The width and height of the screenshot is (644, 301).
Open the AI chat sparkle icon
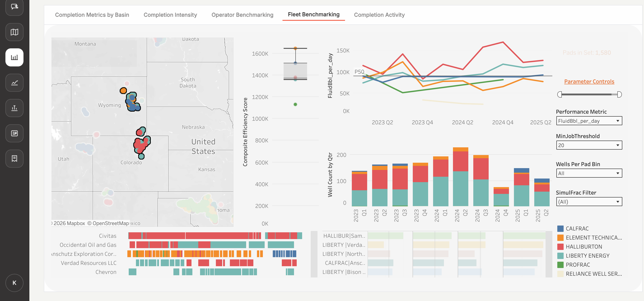click(14, 7)
